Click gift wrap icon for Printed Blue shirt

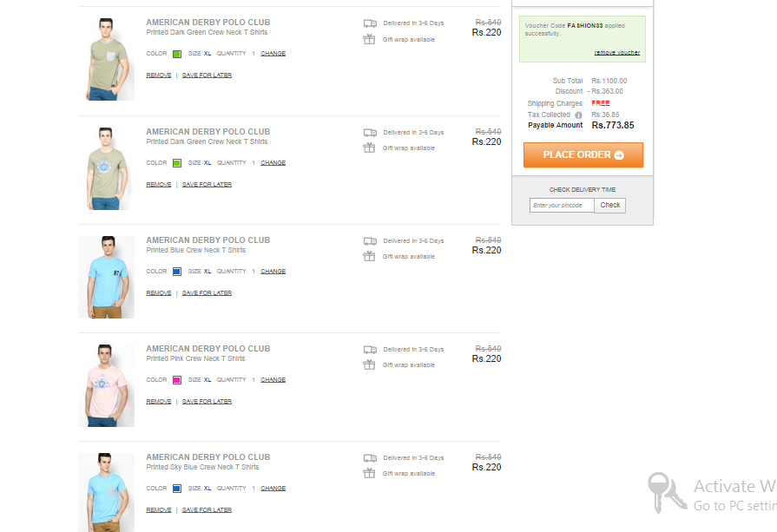[369, 256]
